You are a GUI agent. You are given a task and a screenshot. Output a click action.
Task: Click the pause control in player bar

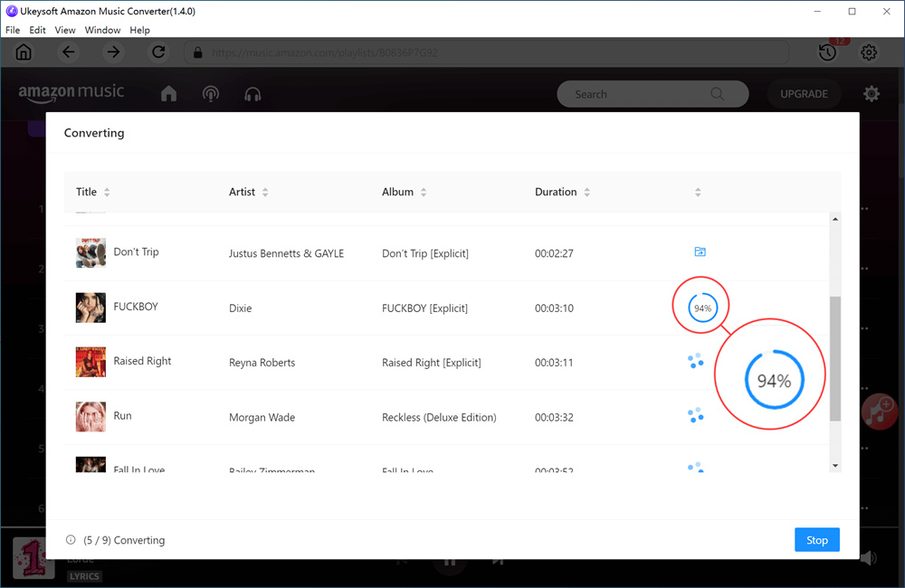[x=450, y=562]
